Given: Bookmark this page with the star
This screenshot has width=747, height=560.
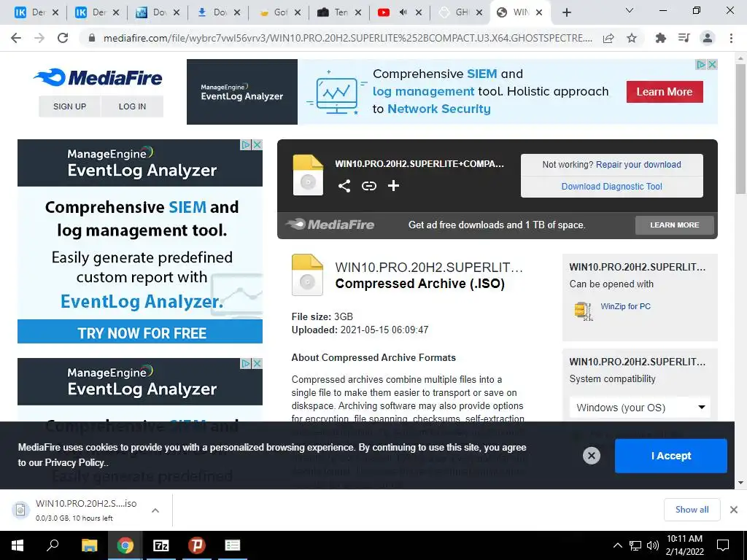Looking at the screenshot, I should tap(632, 38).
